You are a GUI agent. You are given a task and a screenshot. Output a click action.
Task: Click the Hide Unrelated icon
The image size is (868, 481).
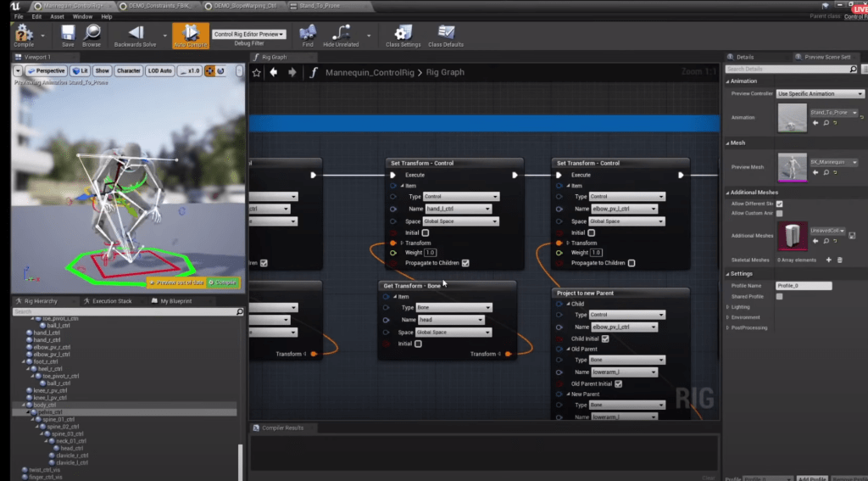[x=342, y=34]
